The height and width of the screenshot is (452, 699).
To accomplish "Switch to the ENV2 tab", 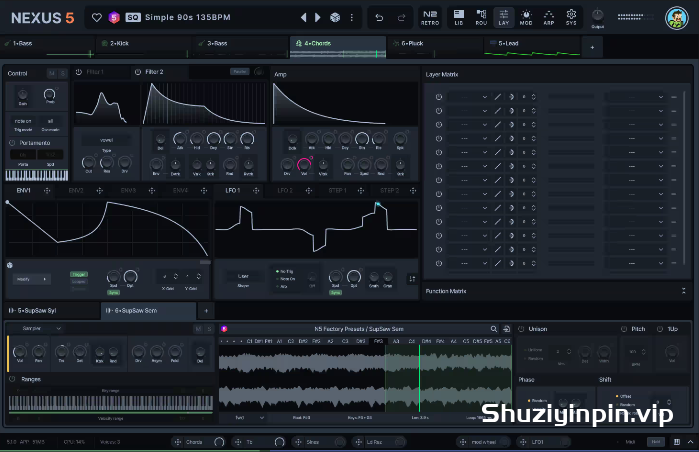I will pyautogui.click(x=76, y=191).
